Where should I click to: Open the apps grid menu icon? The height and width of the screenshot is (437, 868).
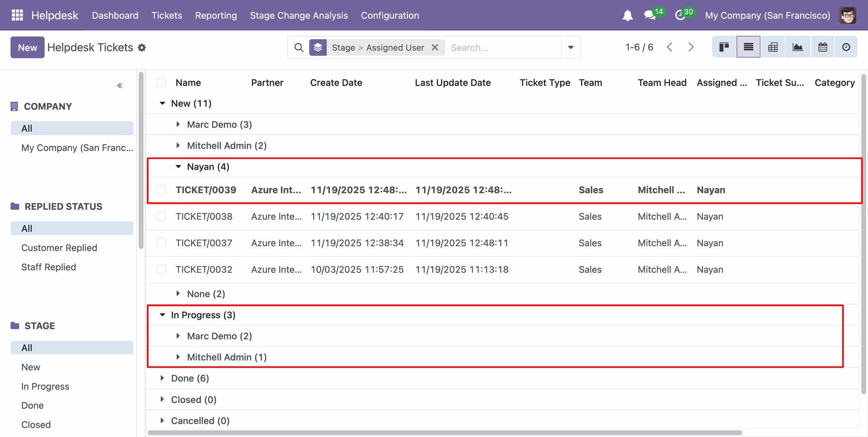[x=17, y=15]
